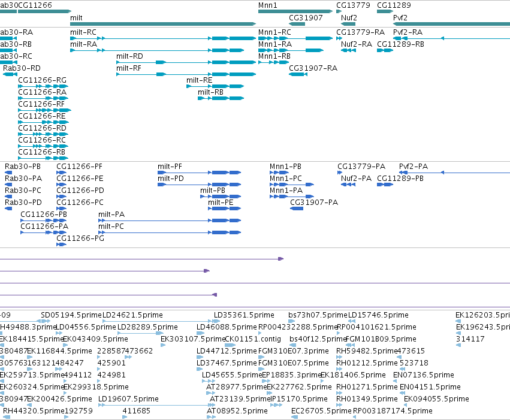Viewport: 510px width, 420px height.
Task: Select the Mnn1-PC protein label
Action: (286, 179)
